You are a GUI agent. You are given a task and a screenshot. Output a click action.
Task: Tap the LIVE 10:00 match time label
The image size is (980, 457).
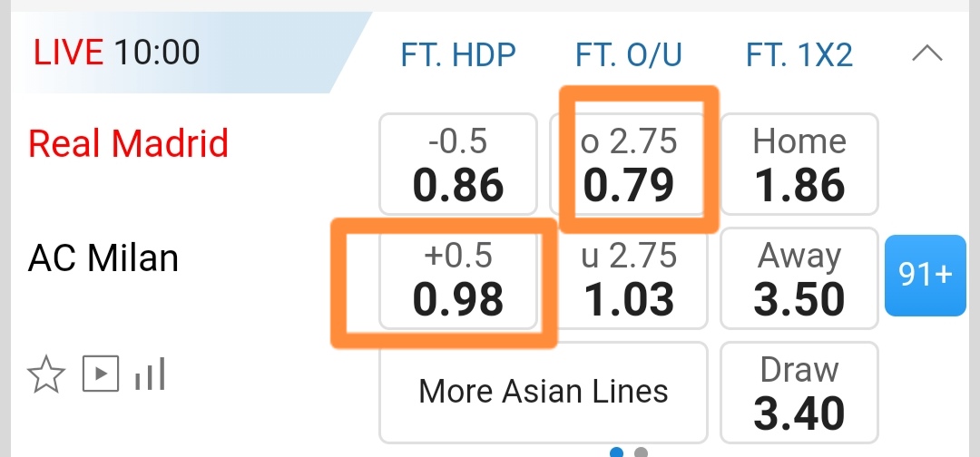pyautogui.click(x=116, y=52)
